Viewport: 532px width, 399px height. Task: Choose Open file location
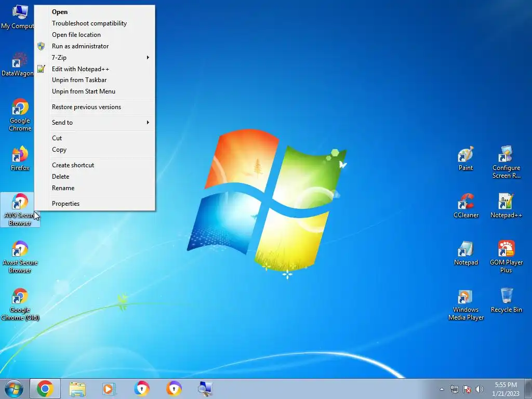tap(95, 35)
